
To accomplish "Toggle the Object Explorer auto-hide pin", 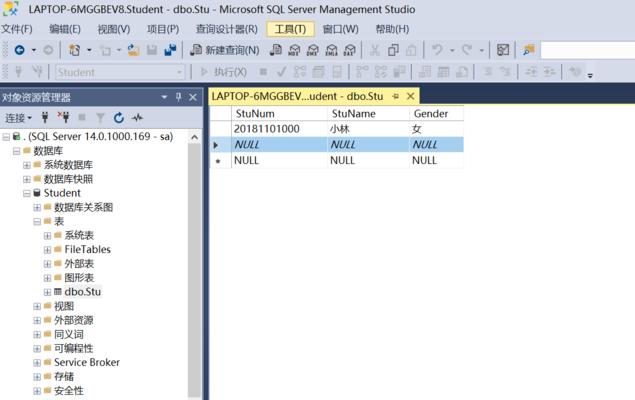I will coord(179,97).
